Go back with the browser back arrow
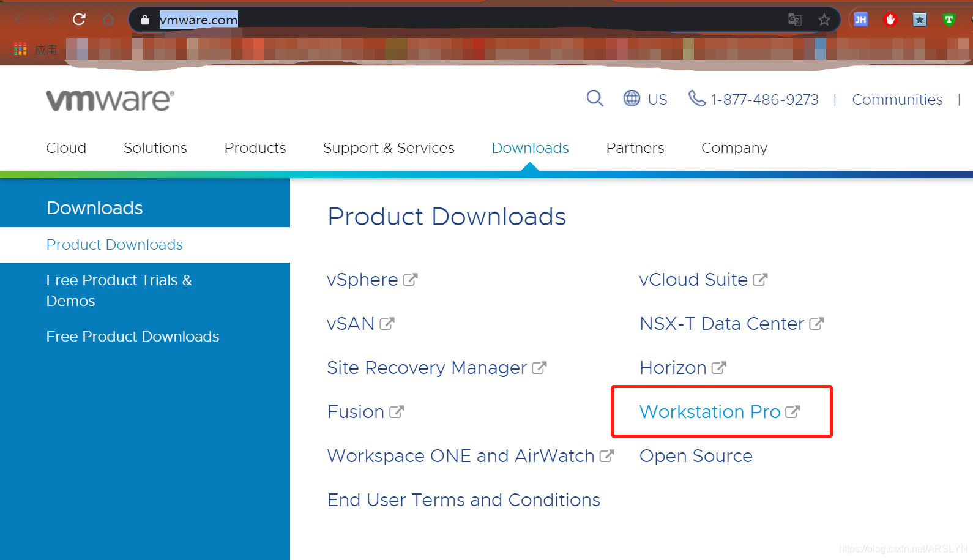Viewport: 973px width, 560px height. [x=20, y=20]
